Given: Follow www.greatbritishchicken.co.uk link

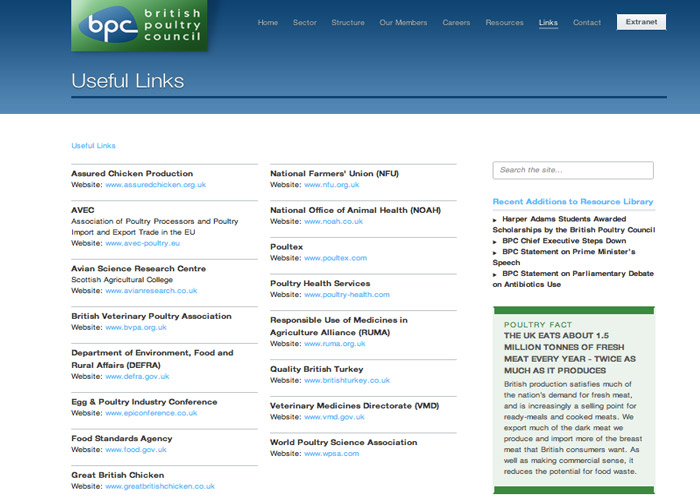Looking at the screenshot, I should [160, 486].
